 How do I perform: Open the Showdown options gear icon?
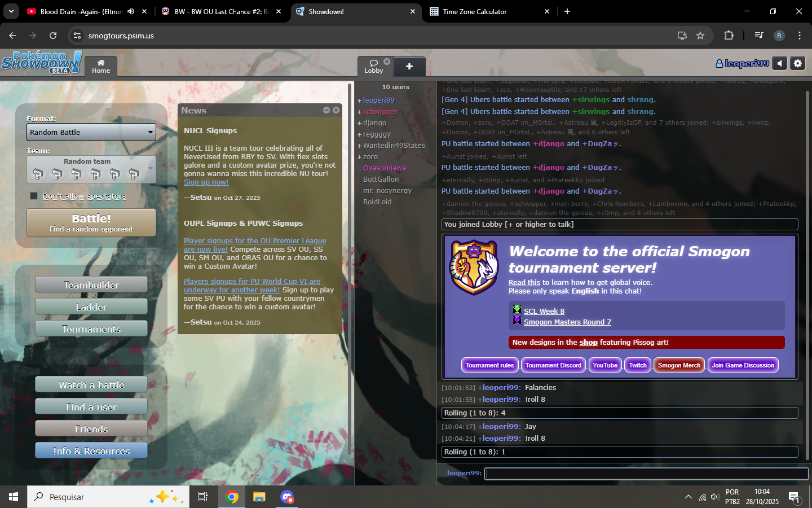[x=797, y=64]
